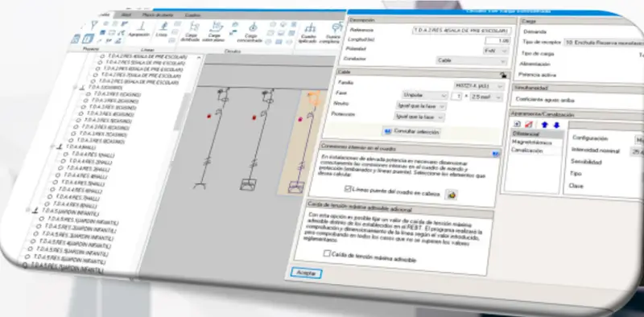
Task: Click the Consultar selección button
Action: (x=411, y=132)
